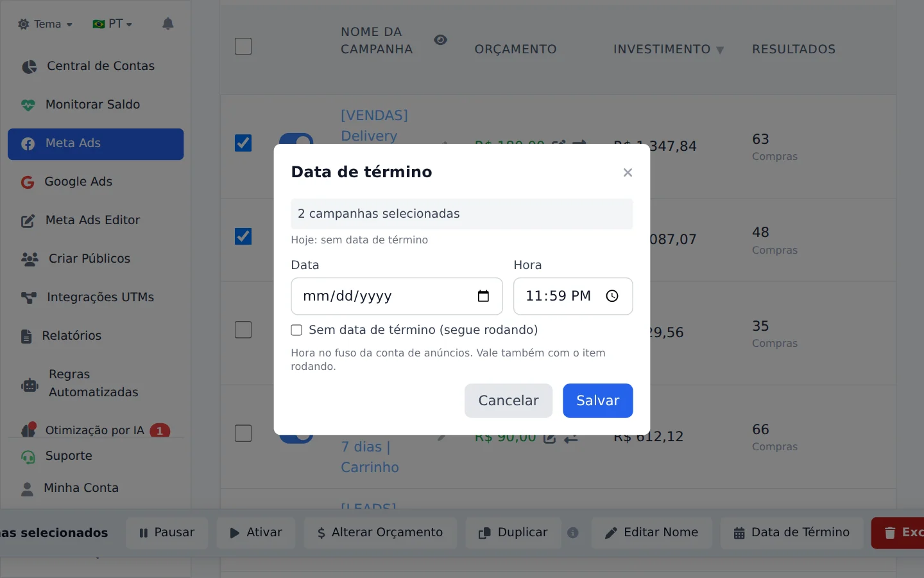This screenshot has width=924, height=578.
Task: Click the Google Ads logo icon
Action: pos(28,182)
